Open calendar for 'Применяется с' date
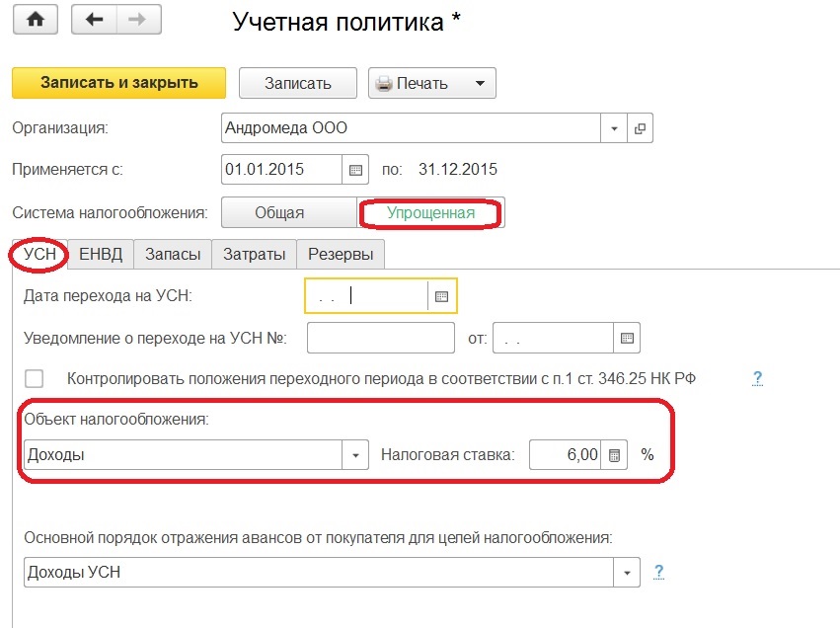This screenshot has height=628, width=840. click(356, 169)
